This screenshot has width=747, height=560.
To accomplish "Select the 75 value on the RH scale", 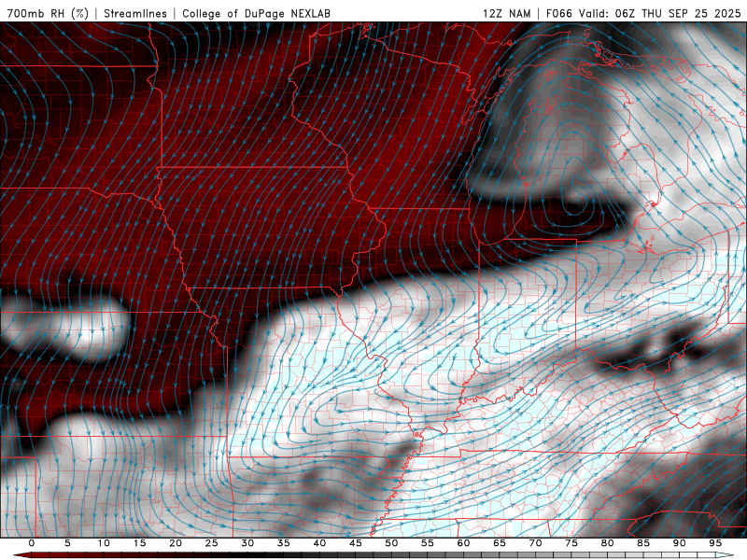I will [571, 543].
